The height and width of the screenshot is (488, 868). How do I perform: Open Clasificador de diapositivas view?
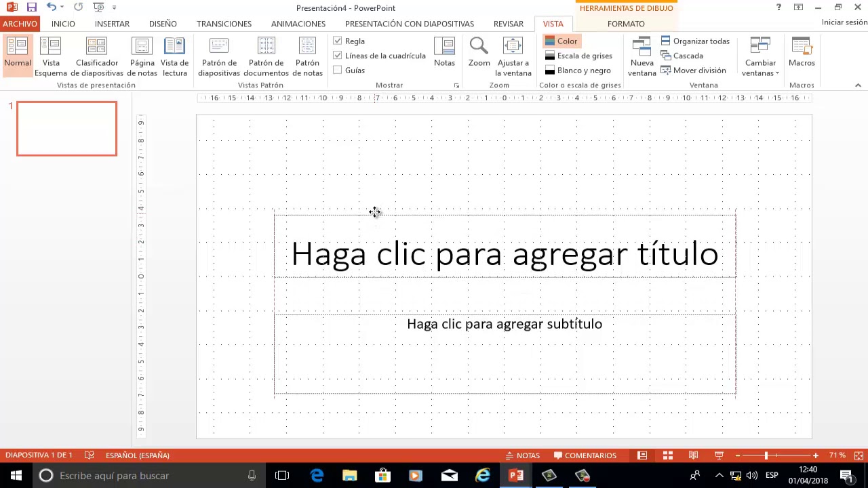coord(97,56)
